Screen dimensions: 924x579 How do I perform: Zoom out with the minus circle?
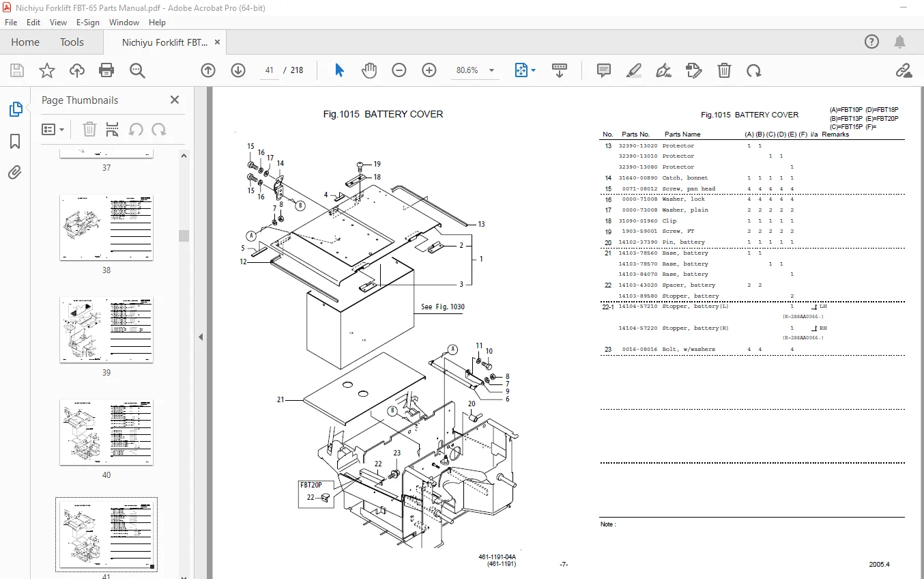click(399, 70)
